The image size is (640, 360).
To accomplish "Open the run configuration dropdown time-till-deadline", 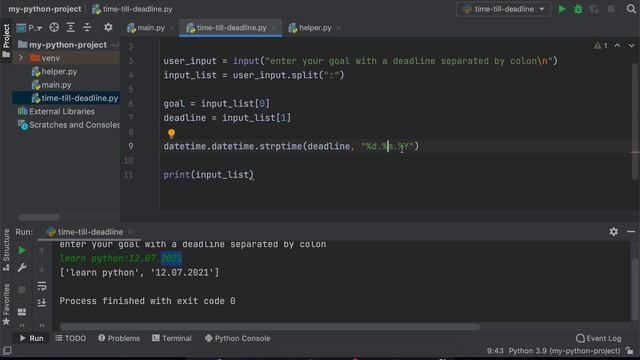I will tap(504, 9).
